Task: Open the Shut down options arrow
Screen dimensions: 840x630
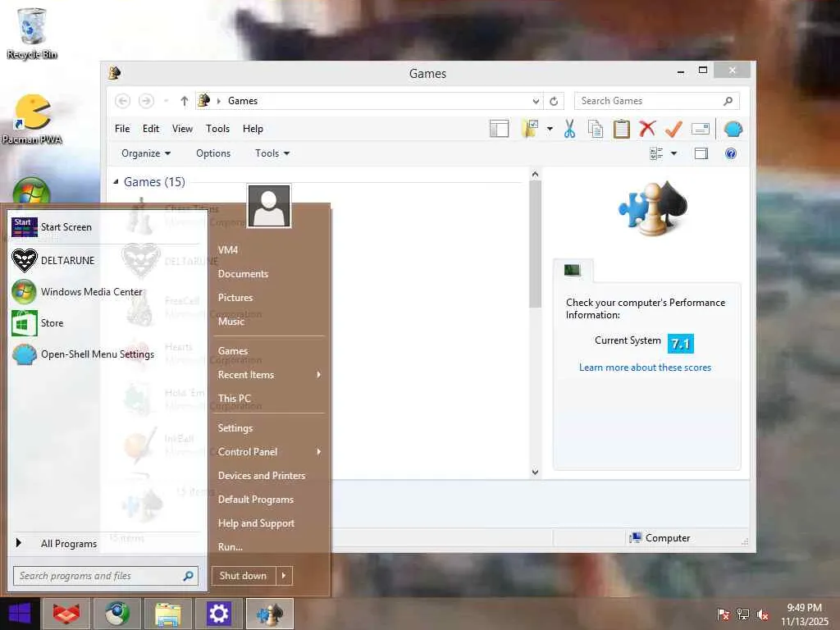Action: pyautogui.click(x=284, y=576)
